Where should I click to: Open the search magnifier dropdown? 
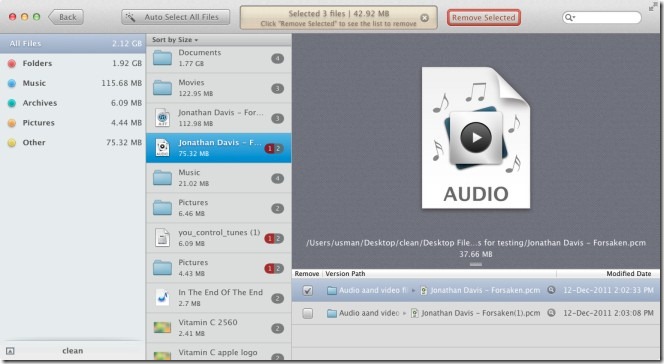pos(570,17)
